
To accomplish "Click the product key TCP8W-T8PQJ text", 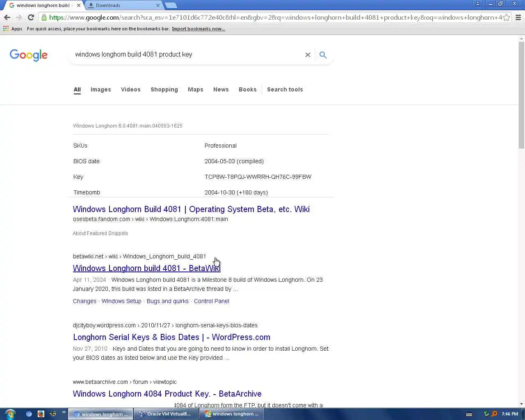I will point(258,177).
